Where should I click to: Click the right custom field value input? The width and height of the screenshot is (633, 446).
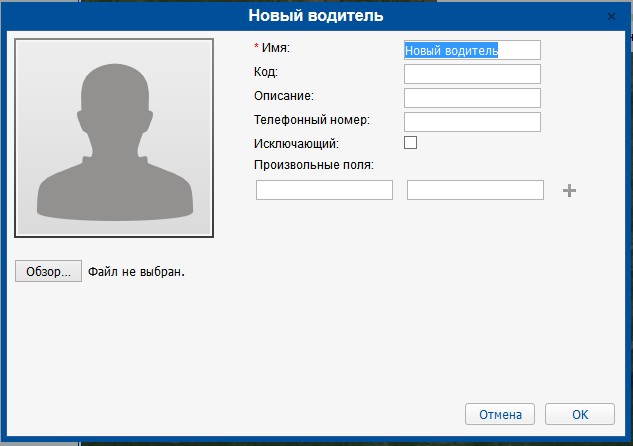pos(475,190)
